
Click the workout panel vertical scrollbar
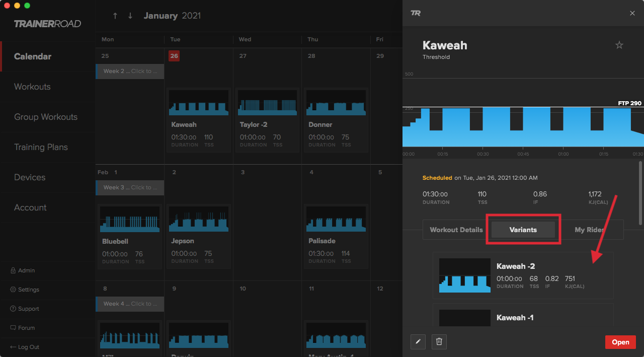pos(640,193)
